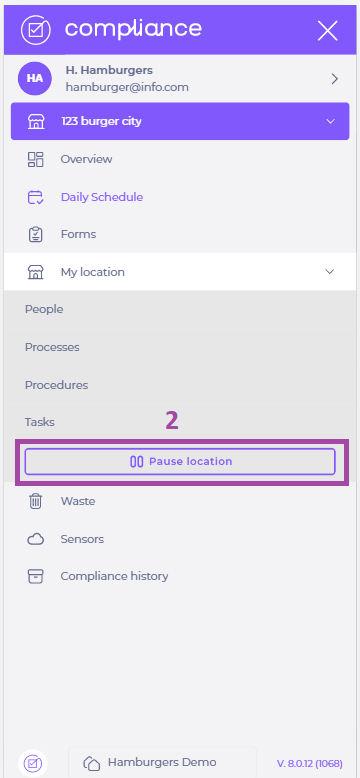Open Forms clipboard icon
Viewport: 360px width, 778px height.
click(x=36, y=234)
